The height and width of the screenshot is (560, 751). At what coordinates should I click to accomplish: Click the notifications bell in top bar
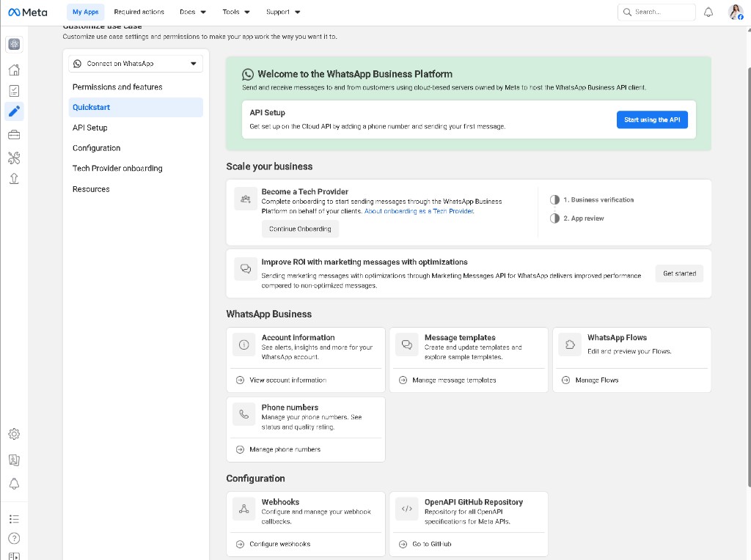708,12
